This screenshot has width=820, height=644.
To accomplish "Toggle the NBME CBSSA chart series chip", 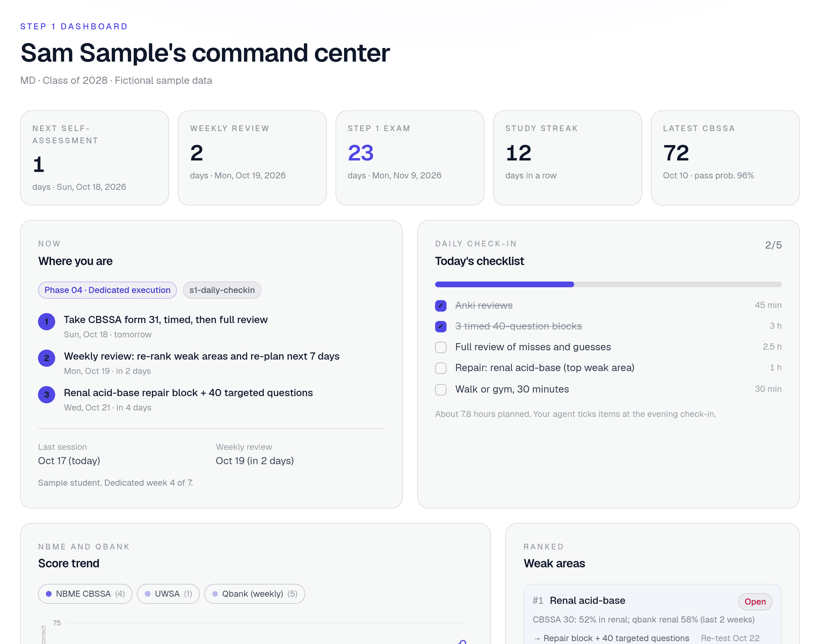I will pyautogui.click(x=85, y=594).
